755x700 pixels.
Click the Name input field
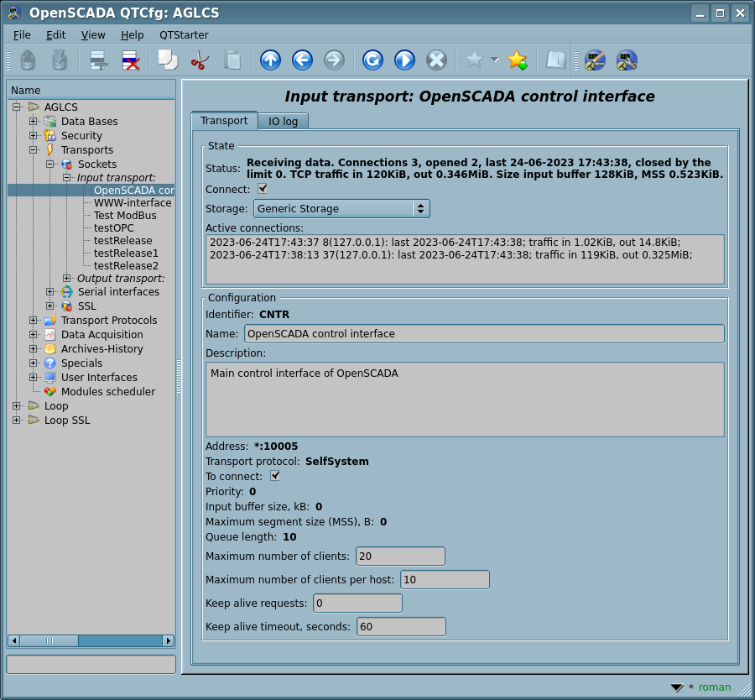(484, 334)
